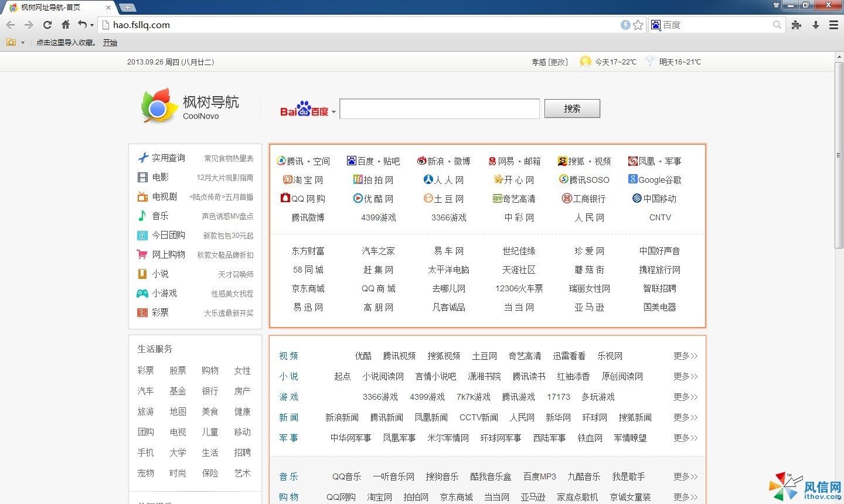This screenshot has height=504, width=844.
Task: Click the vertical page scrollbar thumb
Action: (839, 155)
